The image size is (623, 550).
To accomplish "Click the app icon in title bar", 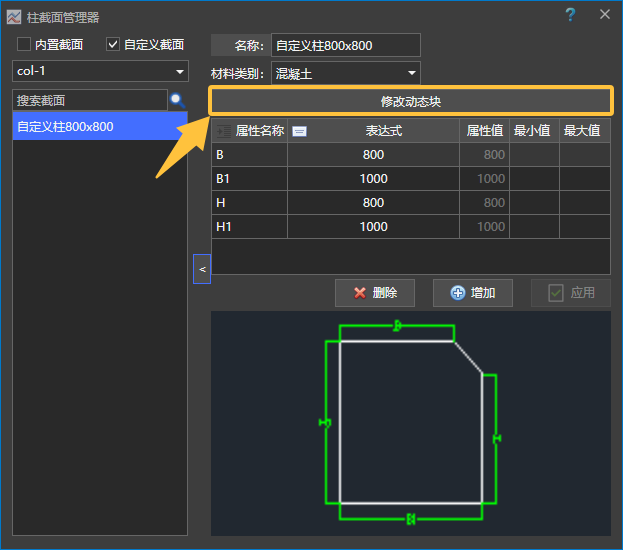I will (14, 17).
